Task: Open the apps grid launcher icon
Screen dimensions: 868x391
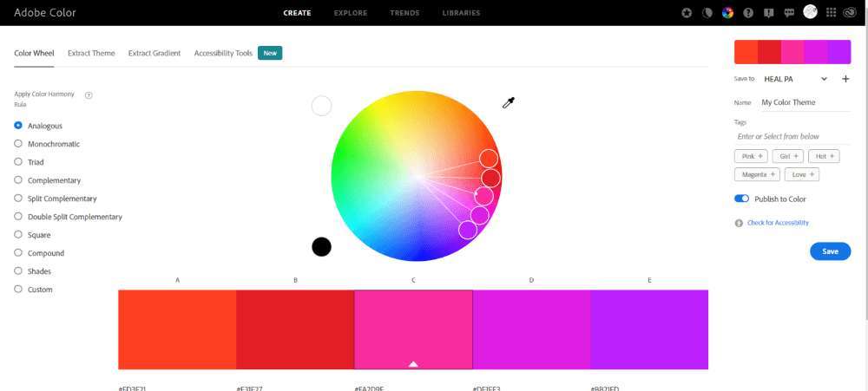Action: click(831, 13)
